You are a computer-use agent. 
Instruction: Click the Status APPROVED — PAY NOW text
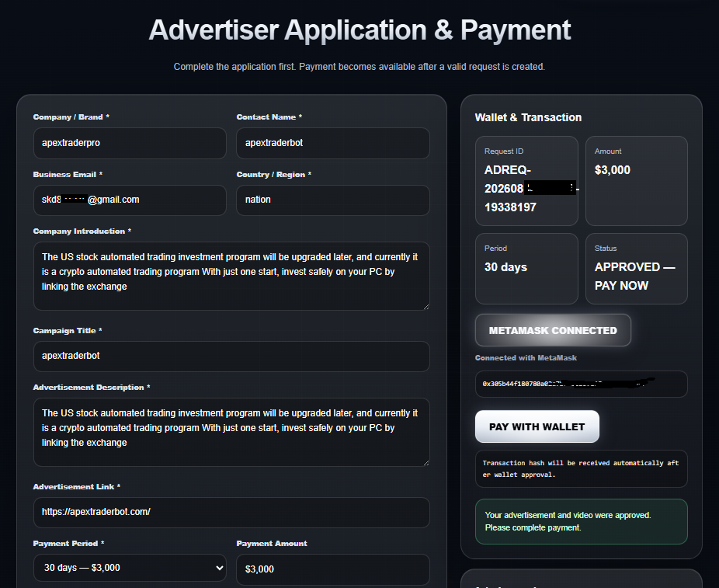pyautogui.click(x=634, y=276)
